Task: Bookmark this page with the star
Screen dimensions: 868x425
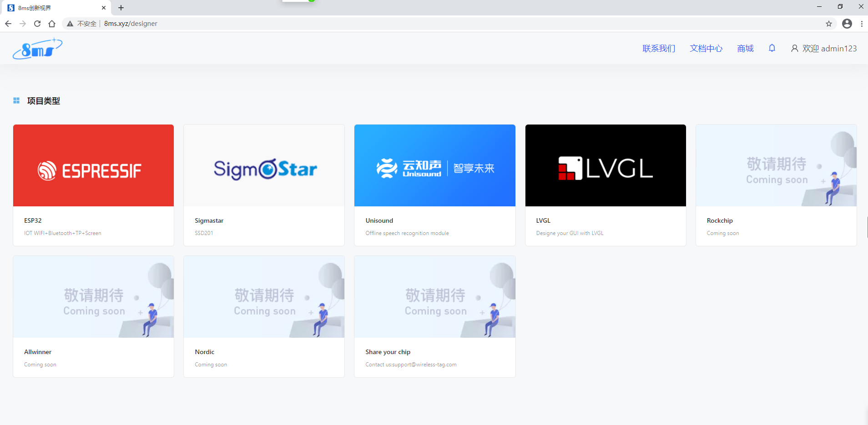Action: tap(829, 24)
